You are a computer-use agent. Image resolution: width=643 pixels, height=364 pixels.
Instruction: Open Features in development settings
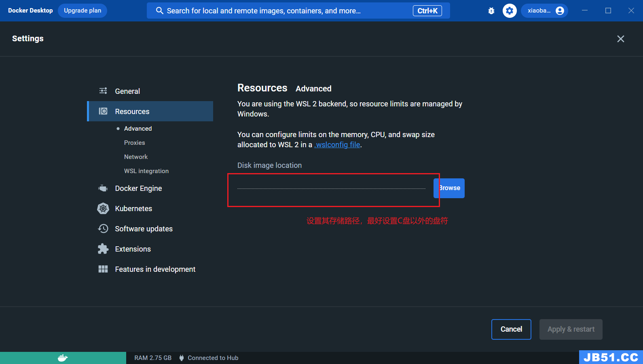[150, 269]
